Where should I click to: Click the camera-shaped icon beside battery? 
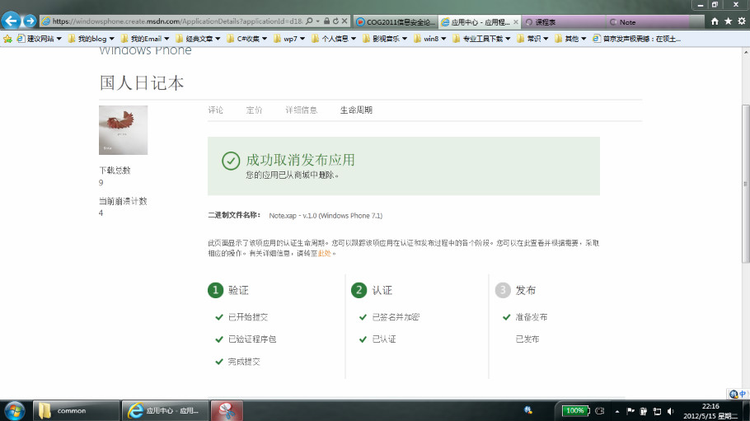600,410
